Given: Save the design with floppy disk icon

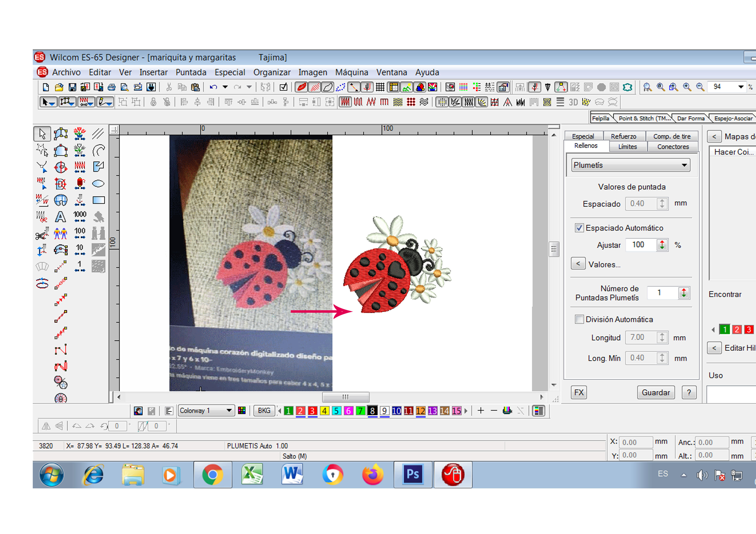Looking at the screenshot, I should point(72,87).
